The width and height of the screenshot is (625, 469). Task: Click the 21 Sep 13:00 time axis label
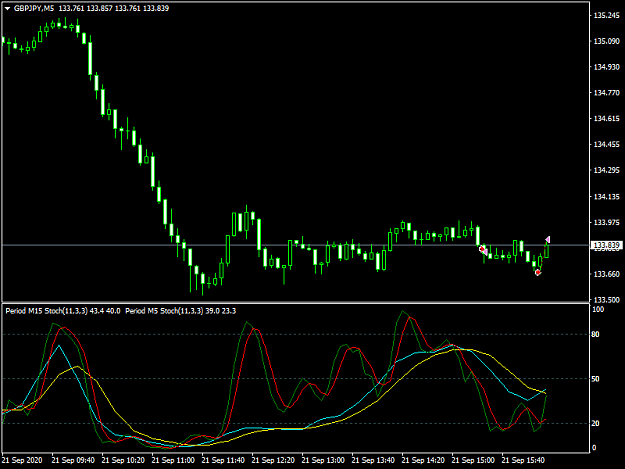323,460
